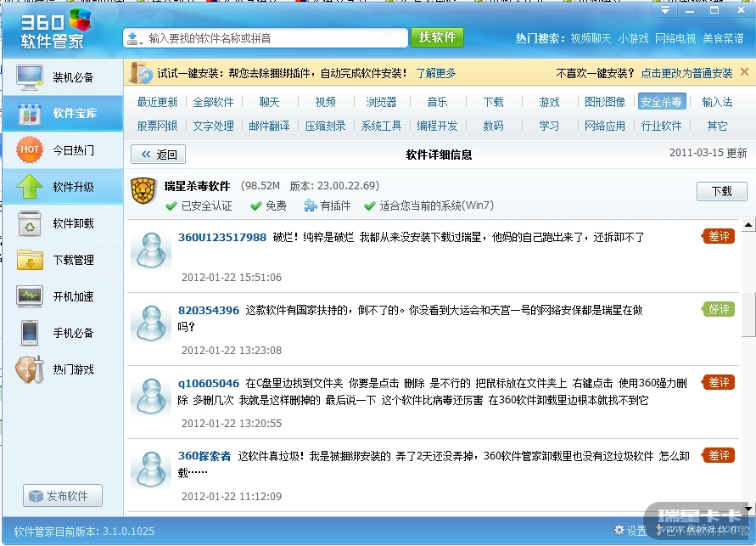756x546 pixels.
Task: Select 股票网银 category
Action: tap(157, 126)
